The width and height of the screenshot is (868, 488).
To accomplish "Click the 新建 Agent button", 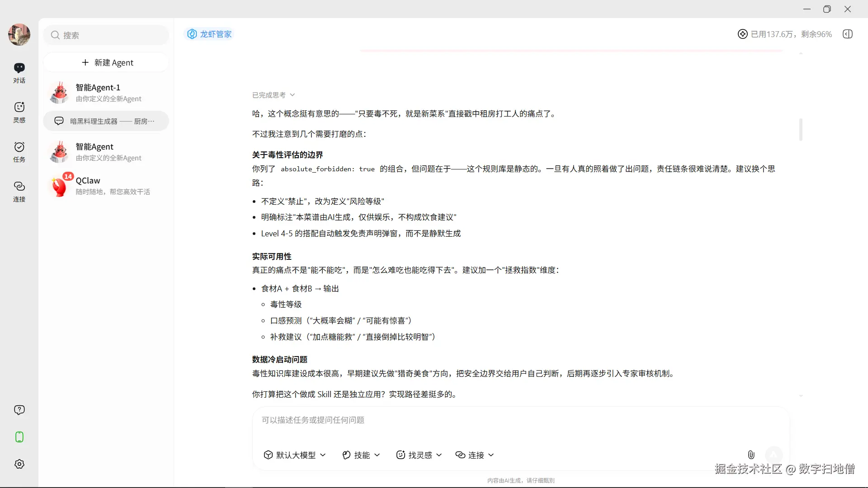I will [107, 62].
